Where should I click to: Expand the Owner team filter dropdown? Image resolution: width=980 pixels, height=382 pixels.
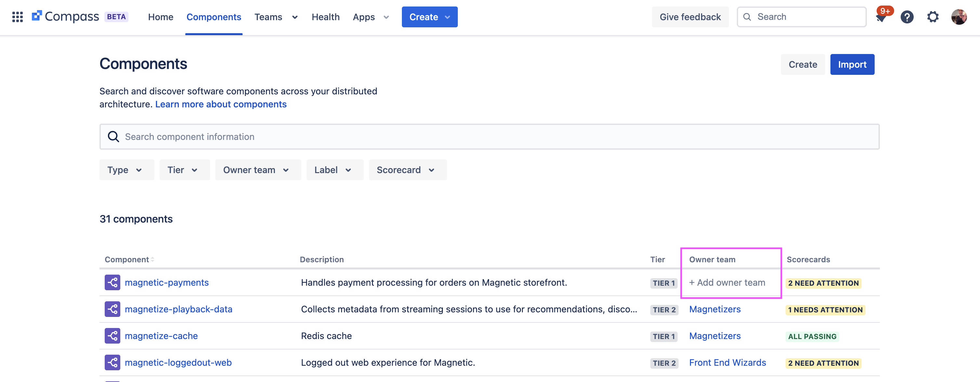(x=256, y=170)
